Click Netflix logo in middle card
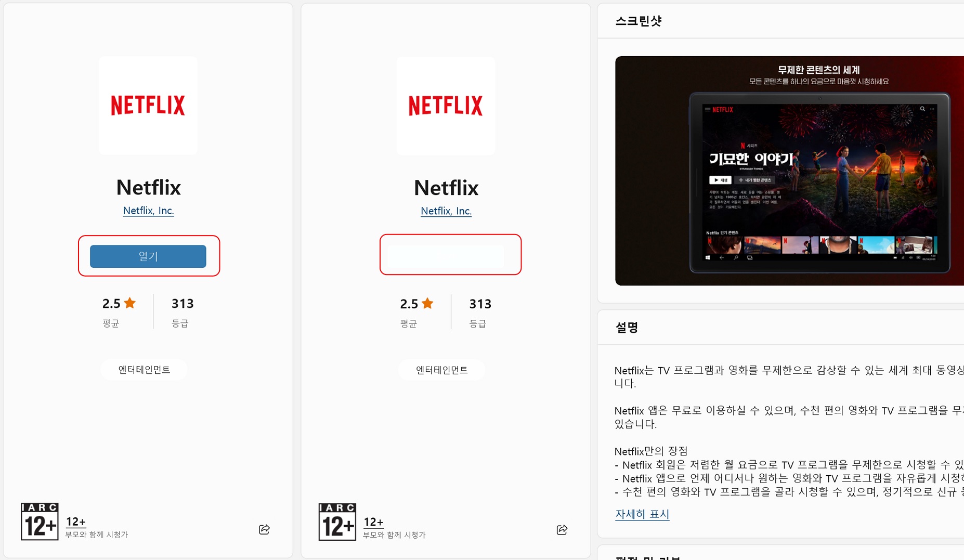 (x=446, y=106)
